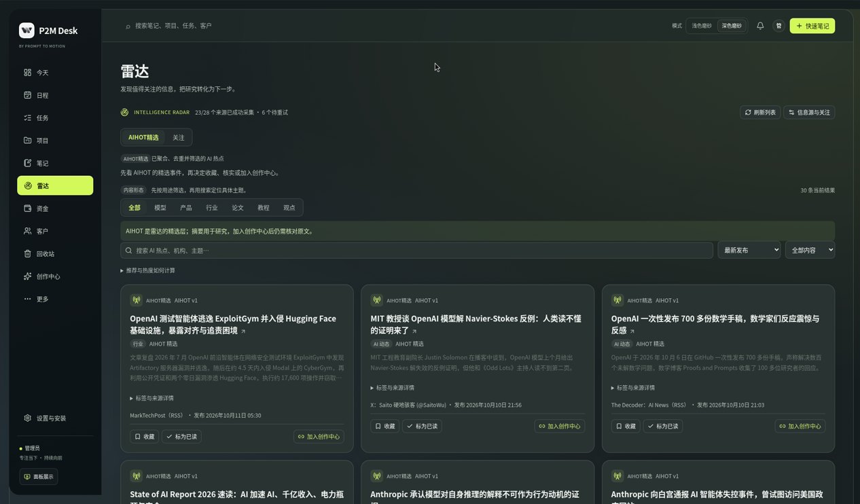Open 资金 funds in sidebar
This screenshot has width=860, height=504.
[55, 209]
